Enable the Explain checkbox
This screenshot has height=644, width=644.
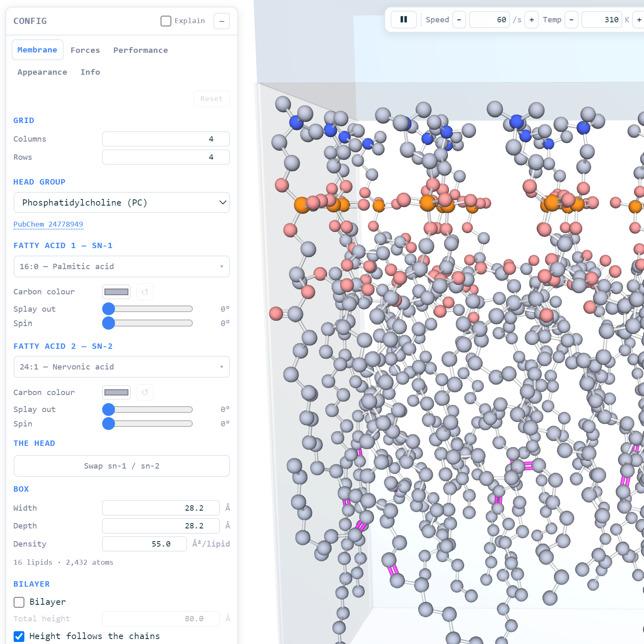point(166,21)
